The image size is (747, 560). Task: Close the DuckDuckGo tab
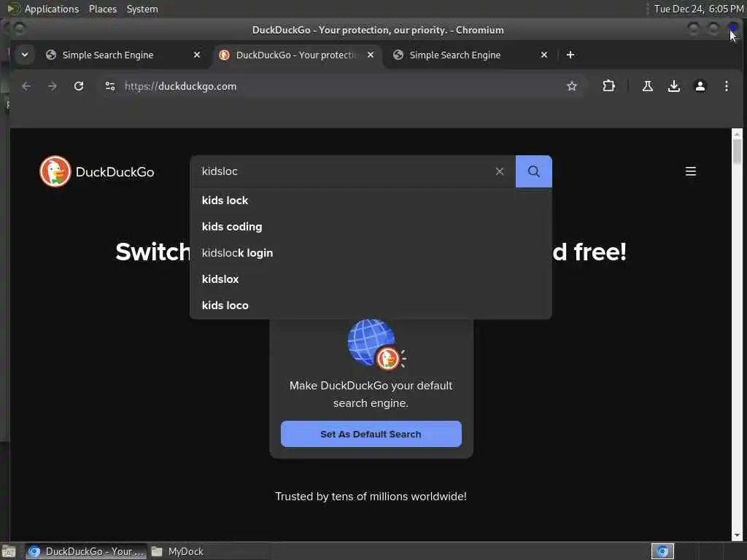(x=370, y=55)
